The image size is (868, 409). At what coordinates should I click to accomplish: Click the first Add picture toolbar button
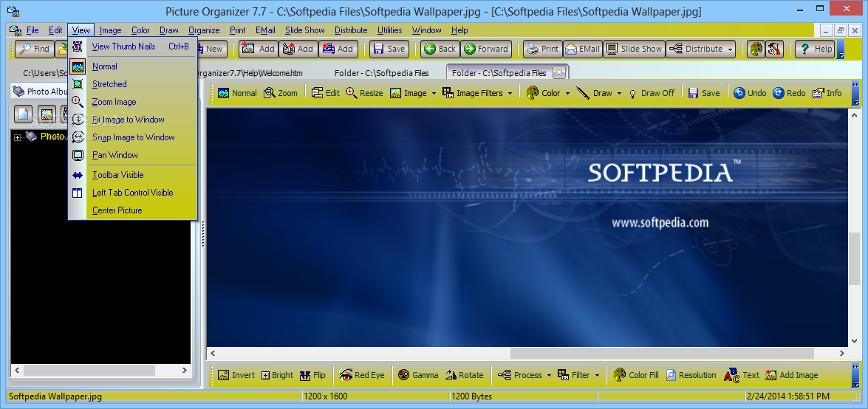[x=259, y=49]
